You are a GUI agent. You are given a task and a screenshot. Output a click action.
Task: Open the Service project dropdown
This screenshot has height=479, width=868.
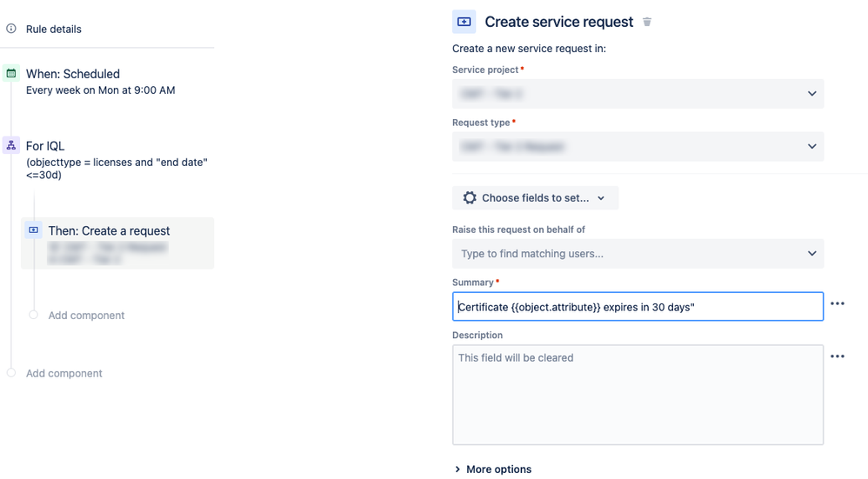638,94
